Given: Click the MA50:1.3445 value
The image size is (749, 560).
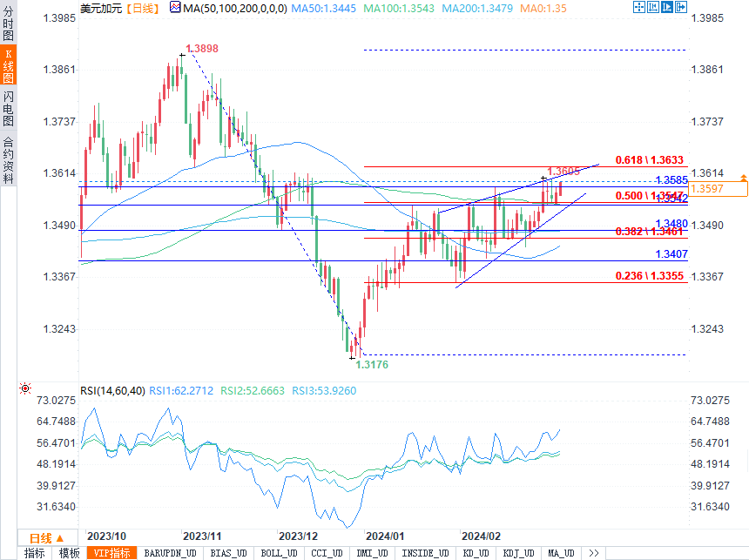Looking at the screenshot, I should pos(323,8).
